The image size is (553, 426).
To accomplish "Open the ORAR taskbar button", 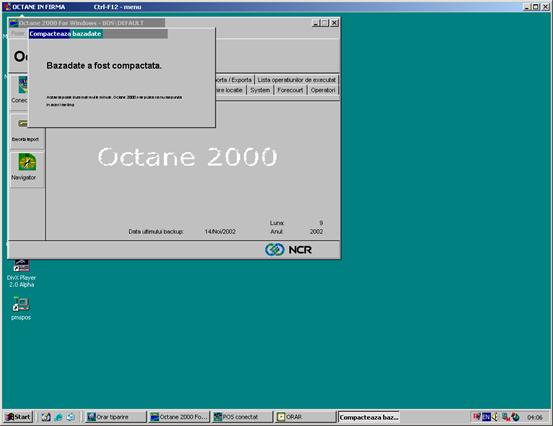I will [x=305, y=417].
